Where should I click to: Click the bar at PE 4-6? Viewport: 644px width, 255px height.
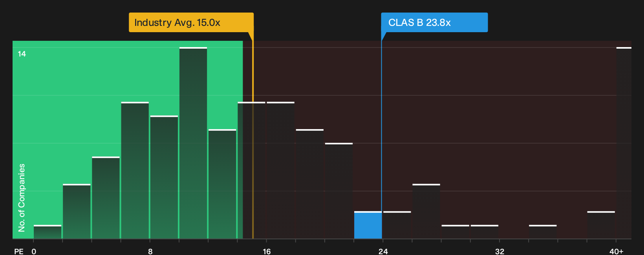(106, 197)
